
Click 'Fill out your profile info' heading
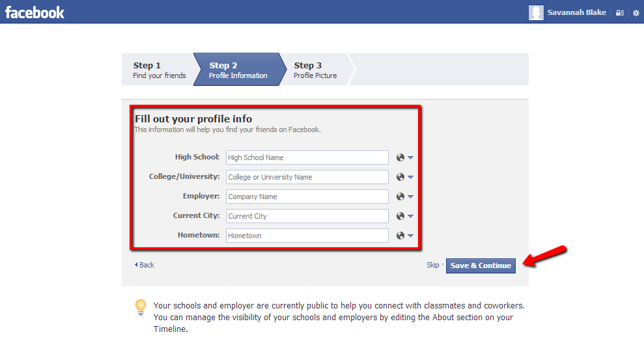[193, 119]
